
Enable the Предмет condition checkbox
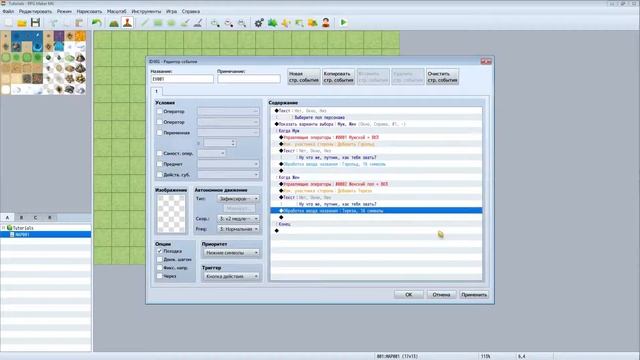pos(160,164)
